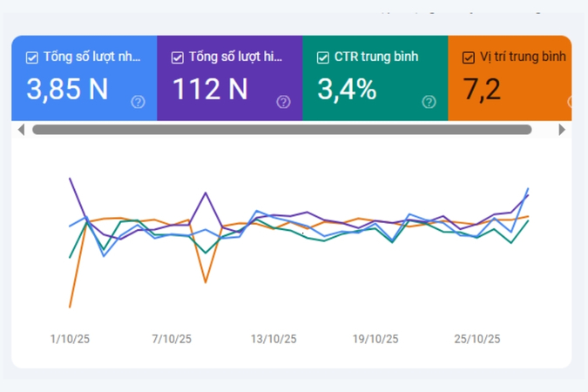Click the left scroll arrow under the cards

pyautogui.click(x=22, y=130)
